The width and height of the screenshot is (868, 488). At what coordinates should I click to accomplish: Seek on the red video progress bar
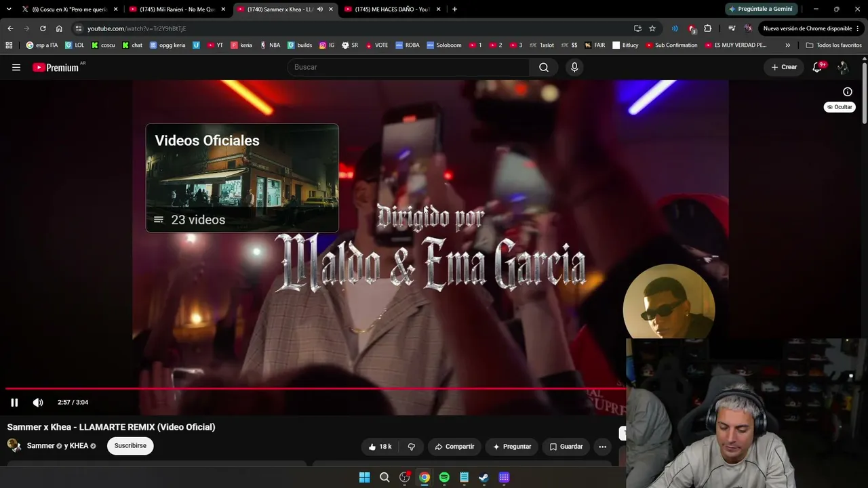point(315,388)
